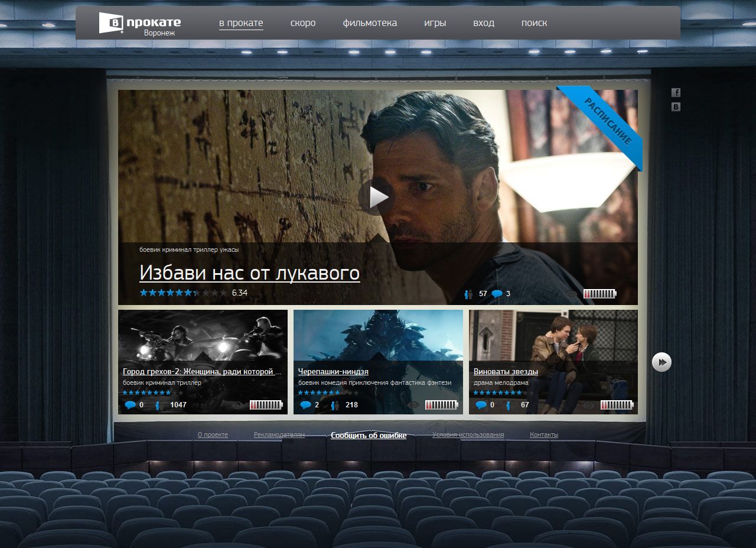Click viewer count «1047»
The image size is (756, 548).
(x=178, y=405)
